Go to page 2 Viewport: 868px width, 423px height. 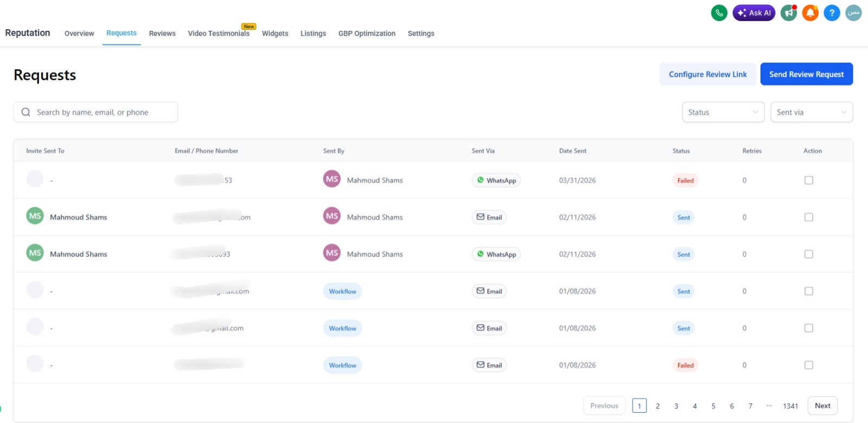click(658, 406)
